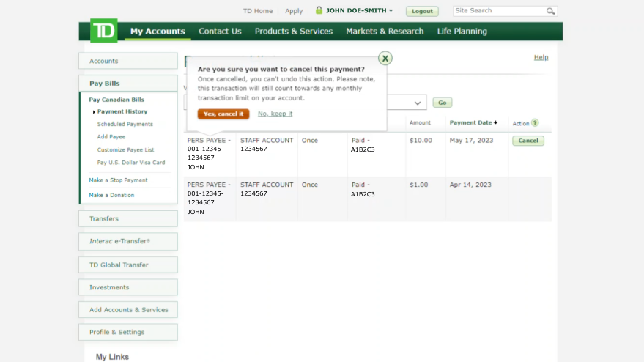Open the Investments sidebar section
Image resolution: width=644 pixels, height=362 pixels.
click(x=128, y=287)
